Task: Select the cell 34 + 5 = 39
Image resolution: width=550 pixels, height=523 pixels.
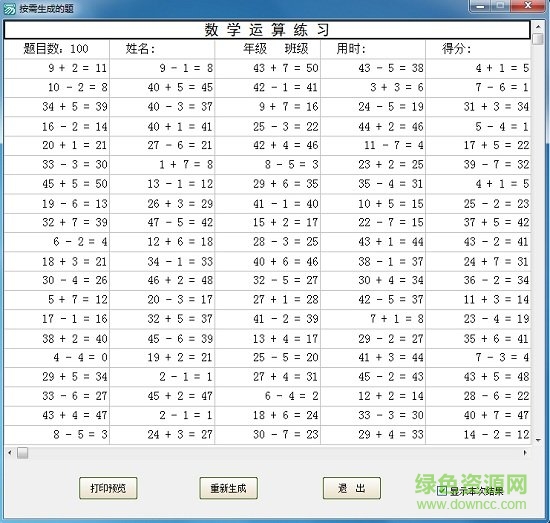Action: click(x=56, y=107)
